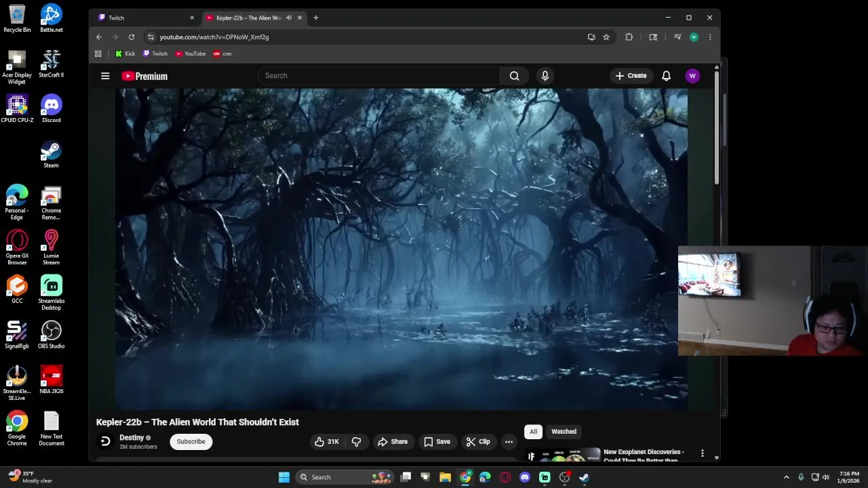Open File Explorer from taskbar

point(445,477)
